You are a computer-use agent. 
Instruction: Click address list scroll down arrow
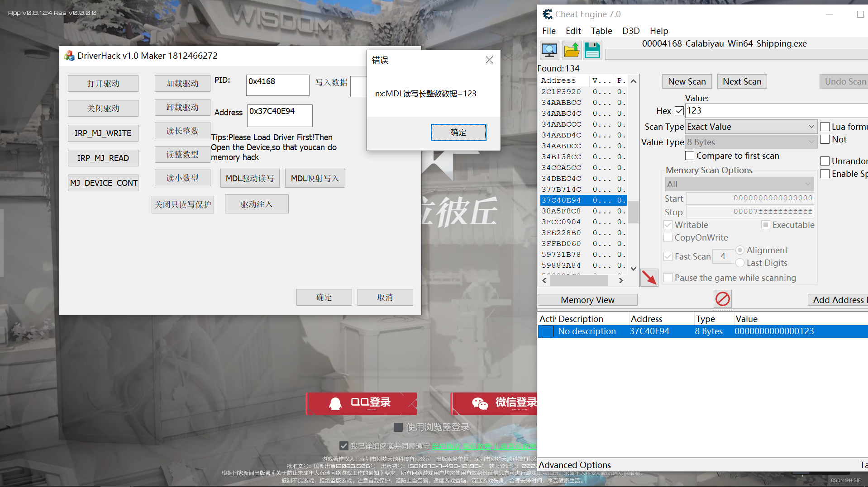tap(633, 269)
